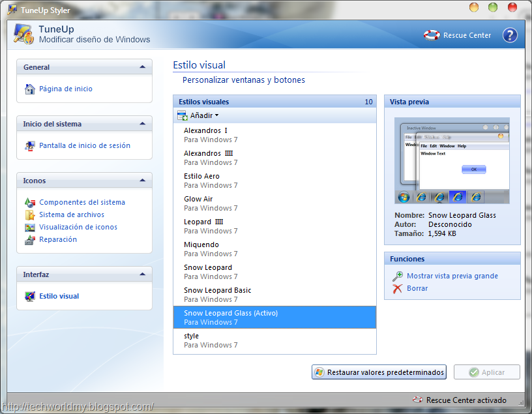The width and height of the screenshot is (532, 414).
Task: Select the Alexandros III visual style
Action: [274, 158]
